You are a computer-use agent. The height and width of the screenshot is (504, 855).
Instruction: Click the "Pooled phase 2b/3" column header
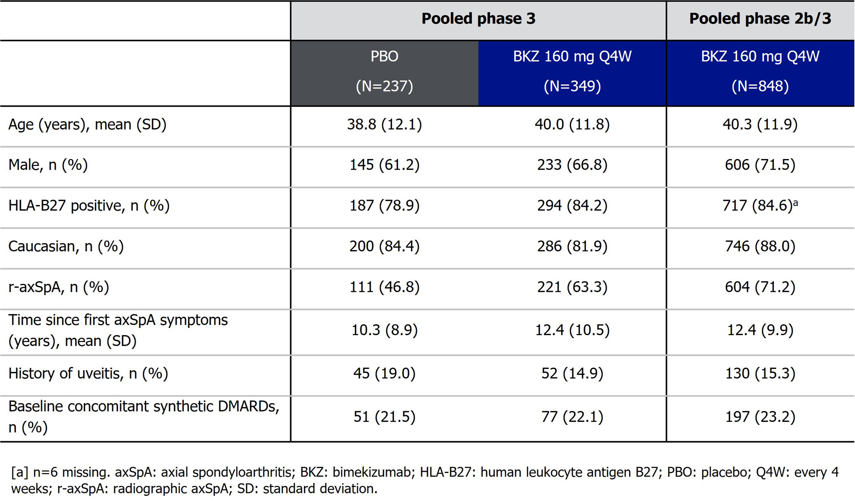click(760, 19)
